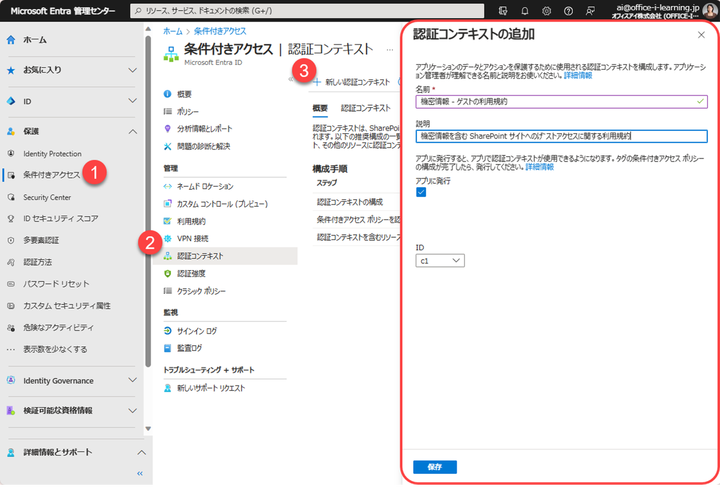
Task: Open feedback icon in top bar
Action: [590, 11]
